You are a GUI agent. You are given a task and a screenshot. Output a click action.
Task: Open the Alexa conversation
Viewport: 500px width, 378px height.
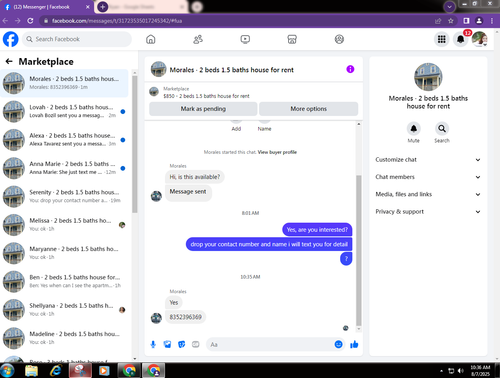point(64,140)
